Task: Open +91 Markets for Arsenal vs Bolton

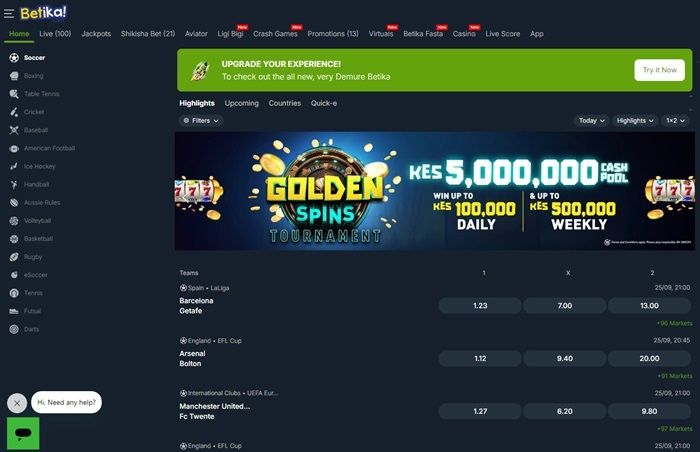Action: click(675, 376)
